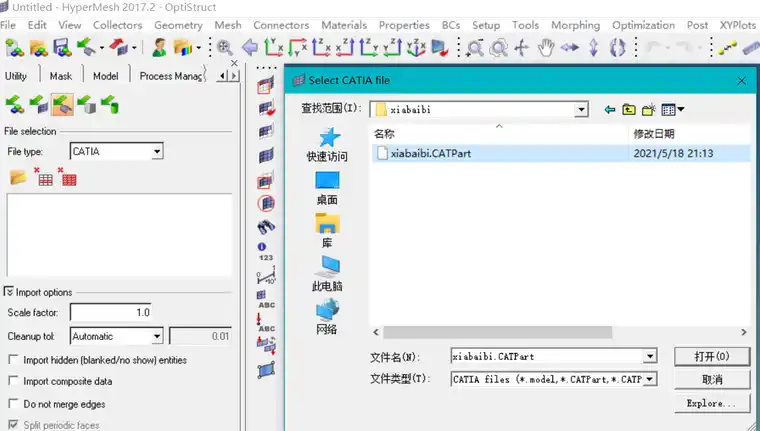Collapse the Import options section
The image size is (760, 431).
point(9,292)
